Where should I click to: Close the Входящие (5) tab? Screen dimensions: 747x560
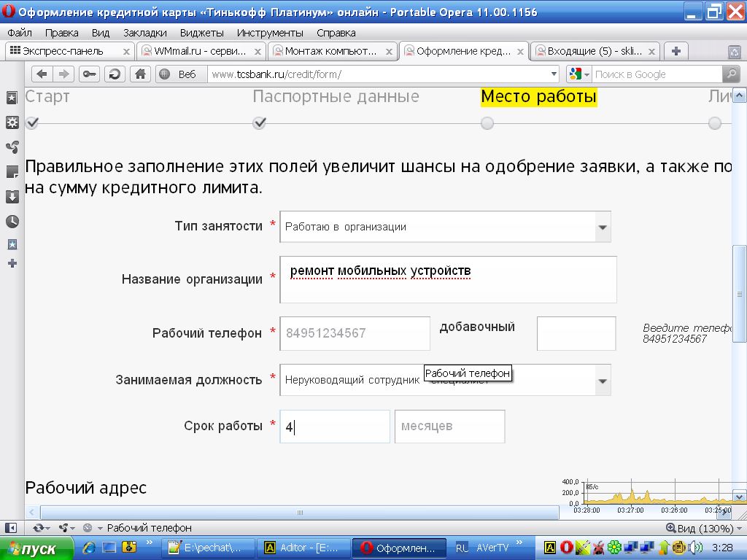point(651,52)
